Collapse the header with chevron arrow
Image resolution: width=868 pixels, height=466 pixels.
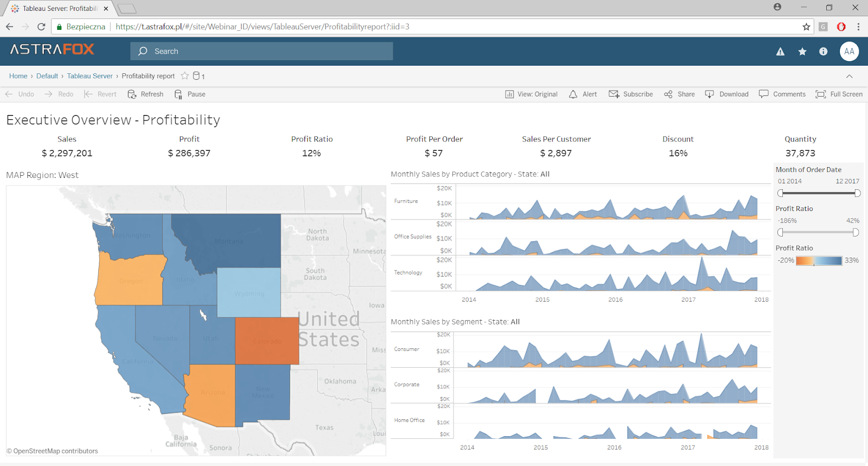tap(850, 76)
